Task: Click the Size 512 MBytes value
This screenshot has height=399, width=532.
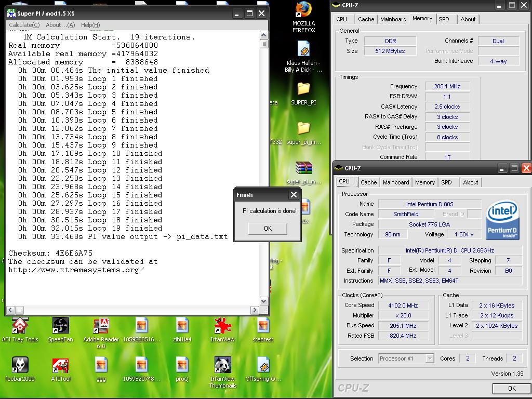Action: point(390,51)
